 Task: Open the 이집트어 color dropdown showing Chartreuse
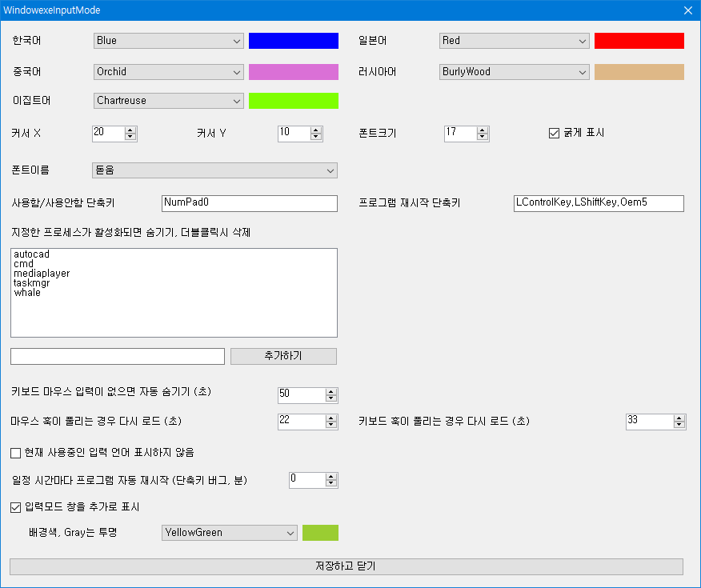(x=169, y=101)
